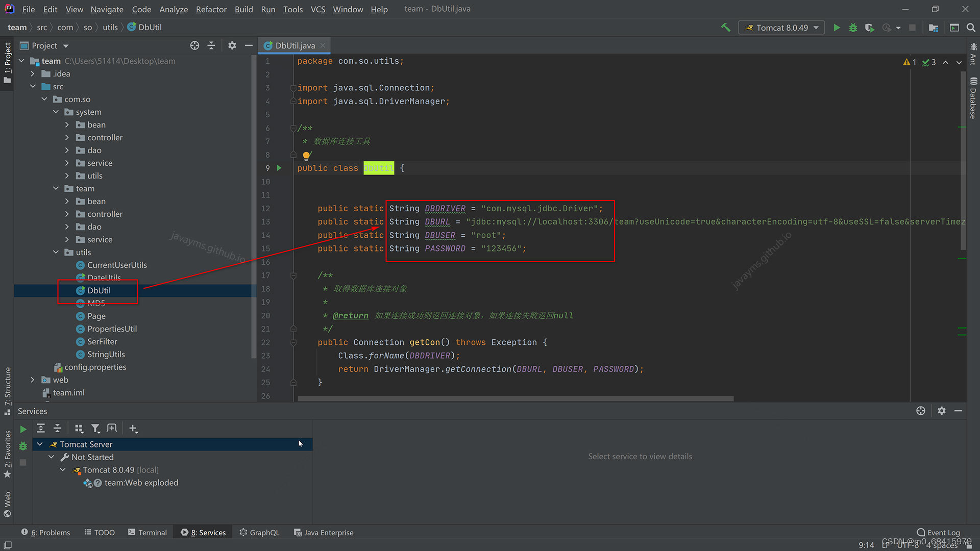Image resolution: width=980 pixels, height=551 pixels.
Task: Open Project panel settings gear
Action: coord(232,45)
